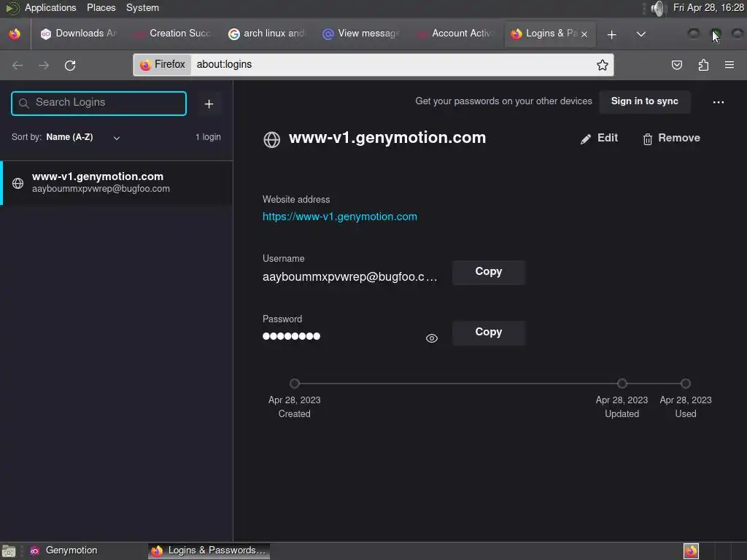This screenshot has width=747, height=560.
Task: Click the Firefox View icon in tab bar
Action: (15, 34)
